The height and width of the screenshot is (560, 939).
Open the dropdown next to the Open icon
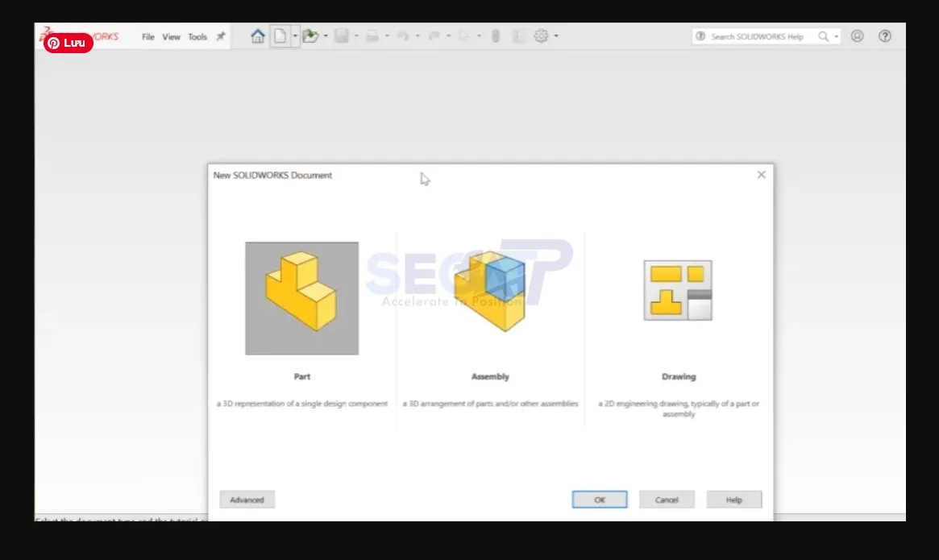click(x=325, y=35)
